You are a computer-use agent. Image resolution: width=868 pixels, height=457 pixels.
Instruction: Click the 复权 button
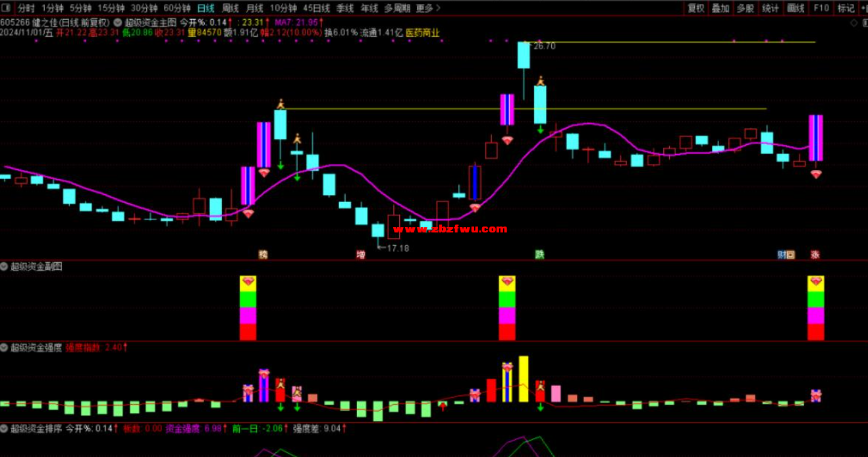coord(696,9)
